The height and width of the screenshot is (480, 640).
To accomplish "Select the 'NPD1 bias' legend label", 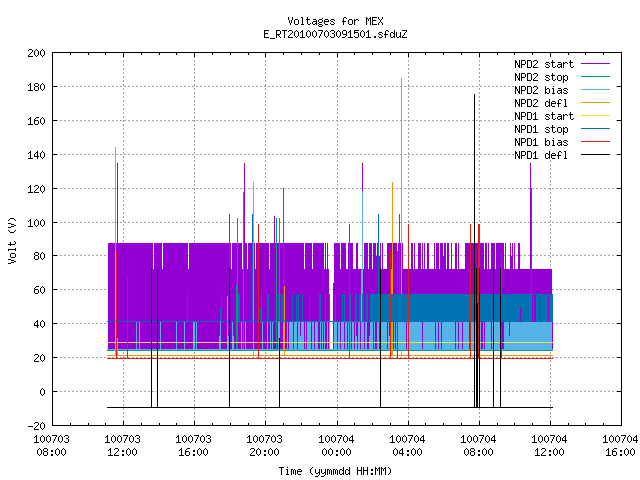I will 541,142.
